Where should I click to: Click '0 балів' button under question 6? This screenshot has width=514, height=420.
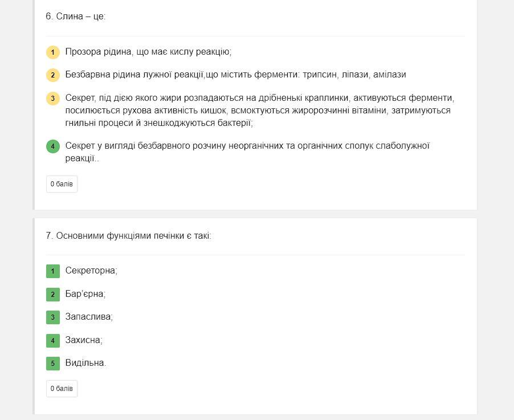point(62,184)
